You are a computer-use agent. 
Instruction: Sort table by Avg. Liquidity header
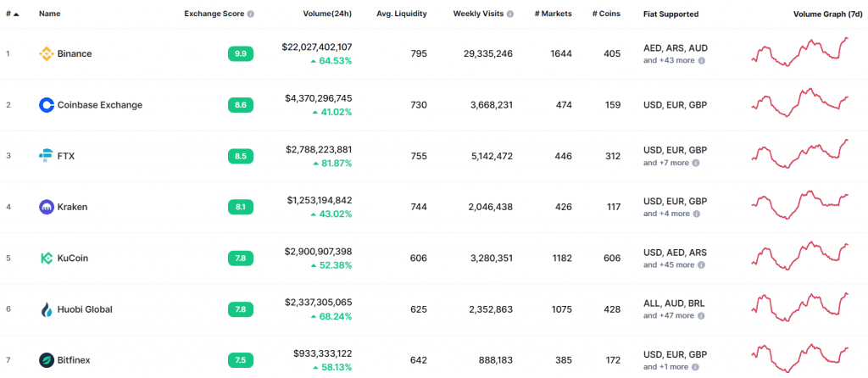coord(401,14)
